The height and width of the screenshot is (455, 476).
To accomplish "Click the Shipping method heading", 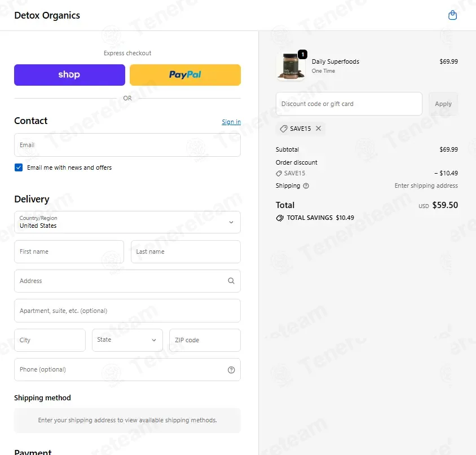I will (x=42, y=397).
